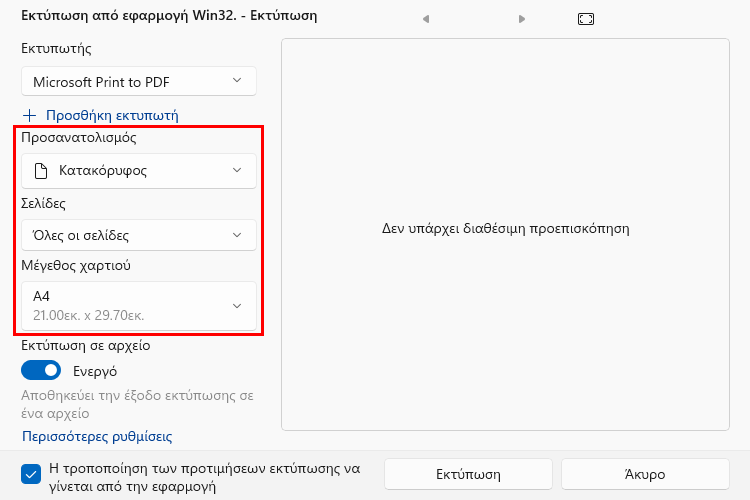This screenshot has width=750, height=500.
Task: Open the A4 paper size dropdown
Action: coord(139,306)
